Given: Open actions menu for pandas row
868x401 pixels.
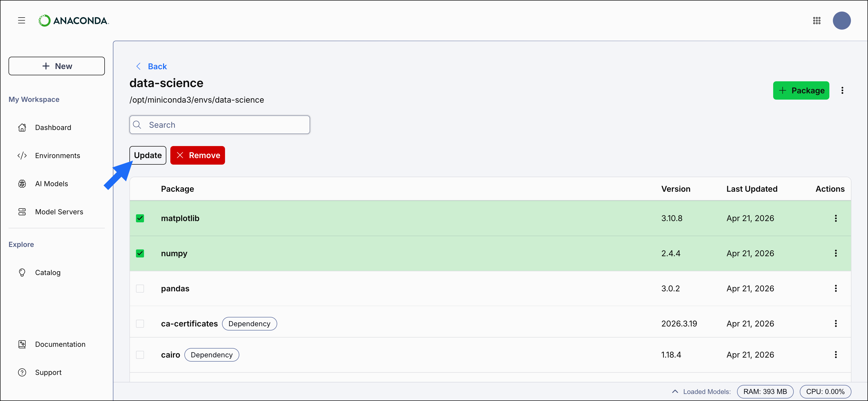Looking at the screenshot, I should (836, 288).
